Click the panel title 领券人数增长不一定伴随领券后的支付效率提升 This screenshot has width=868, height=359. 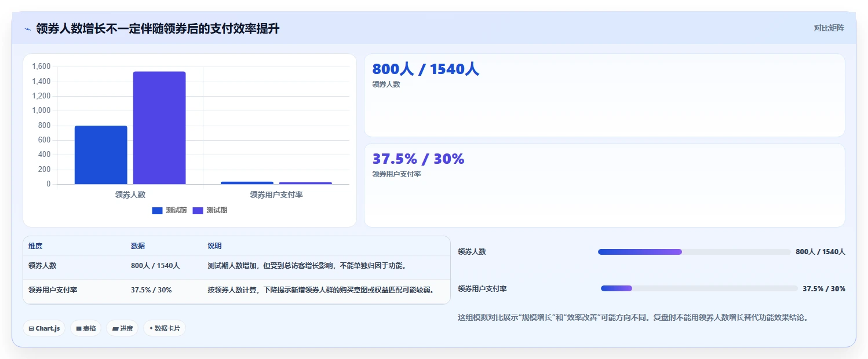pos(158,28)
